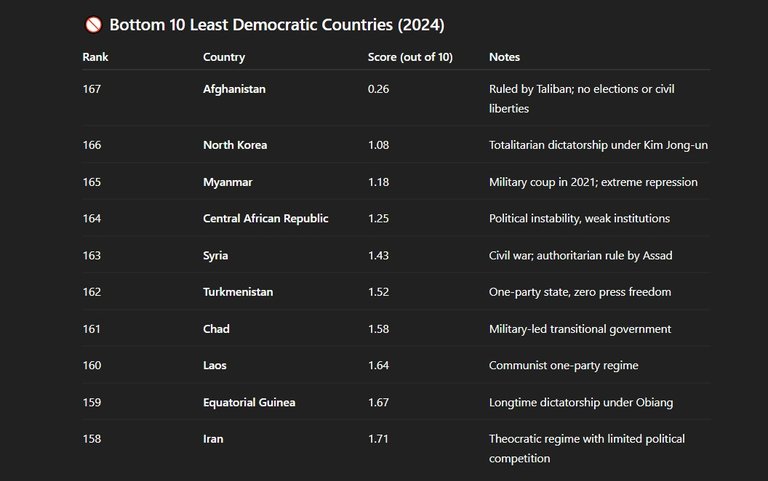
Task: Select the Chad row country name
Action: pos(216,329)
